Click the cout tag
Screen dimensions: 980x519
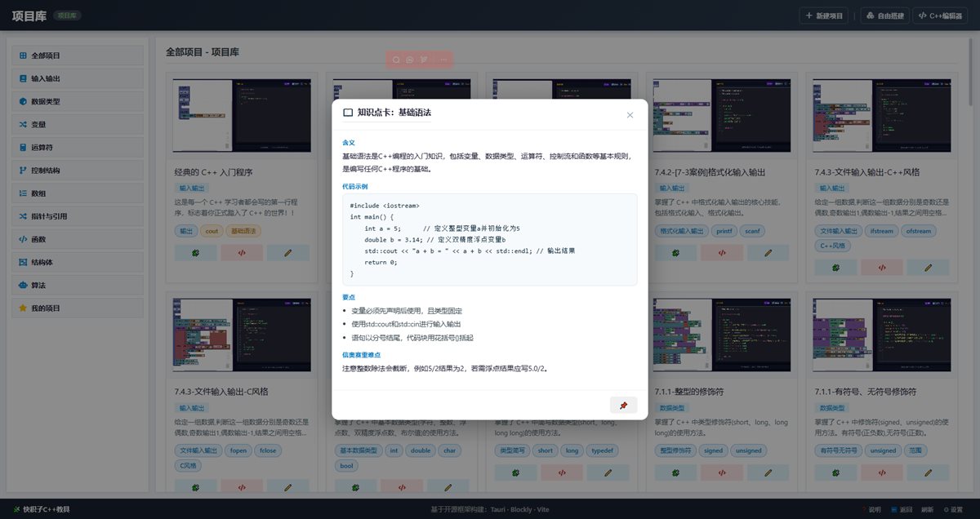(212, 231)
